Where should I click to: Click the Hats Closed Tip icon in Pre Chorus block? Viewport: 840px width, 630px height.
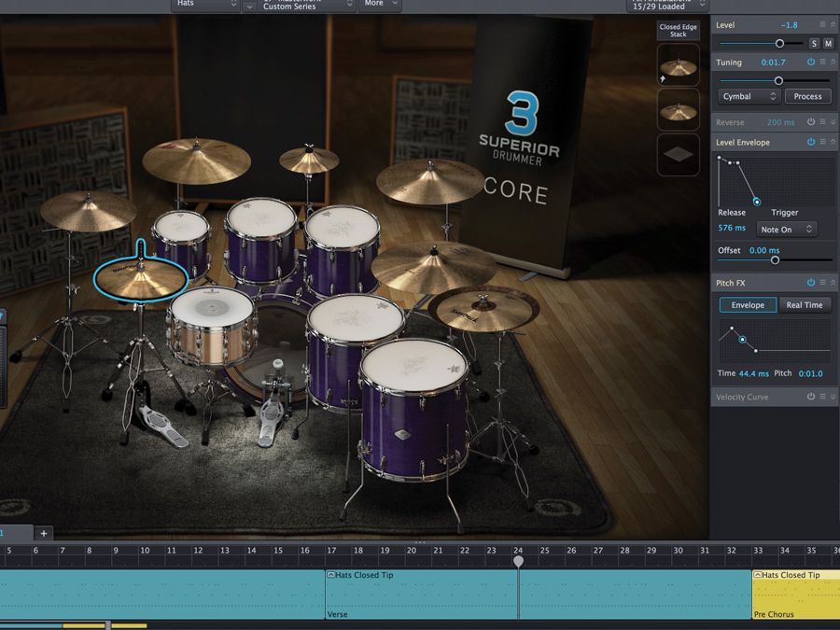[758, 575]
